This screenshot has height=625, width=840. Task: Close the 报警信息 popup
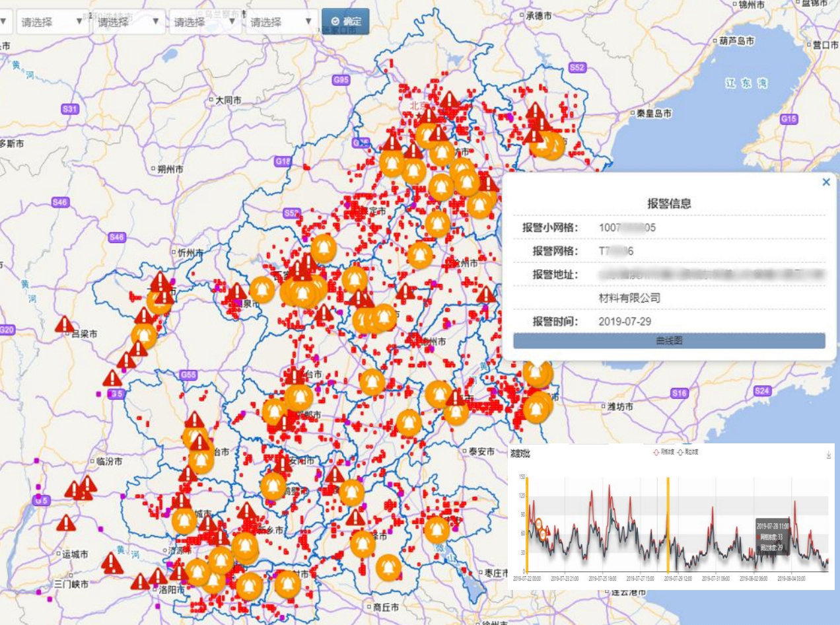[x=826, y=182]
